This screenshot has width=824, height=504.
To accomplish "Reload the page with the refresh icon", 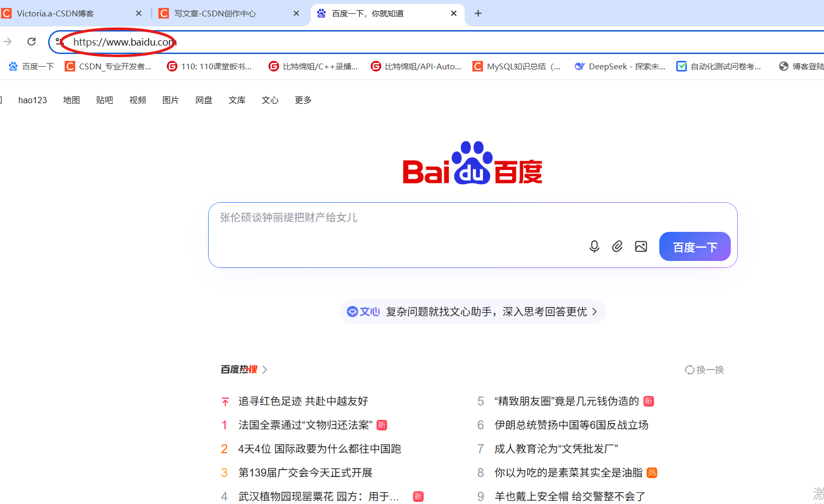I will 32,41.
